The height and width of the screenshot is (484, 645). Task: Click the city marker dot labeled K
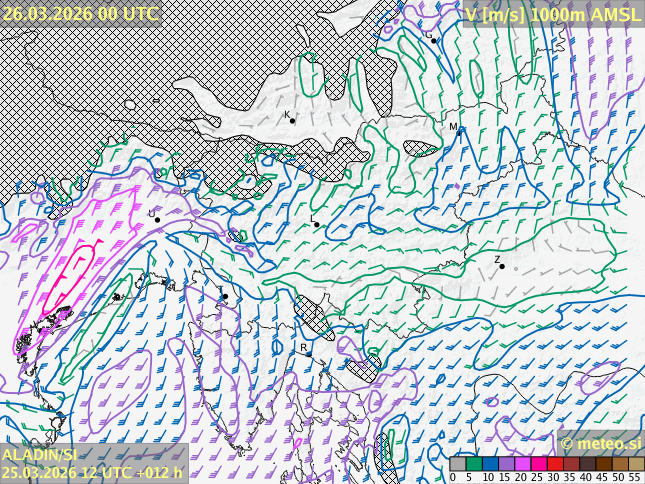[293, 121]
